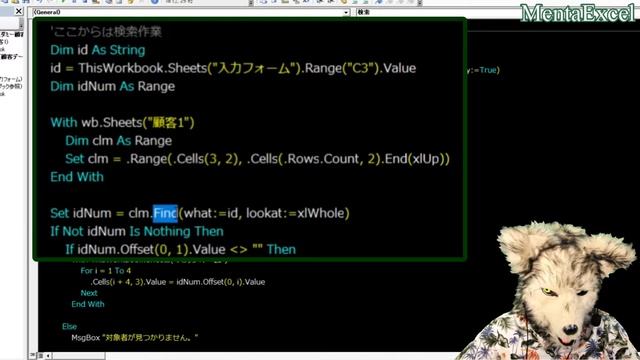Click the ':=True)' code fragment
The width and height of the screenshot is (640, 360).
click(484, 70)
